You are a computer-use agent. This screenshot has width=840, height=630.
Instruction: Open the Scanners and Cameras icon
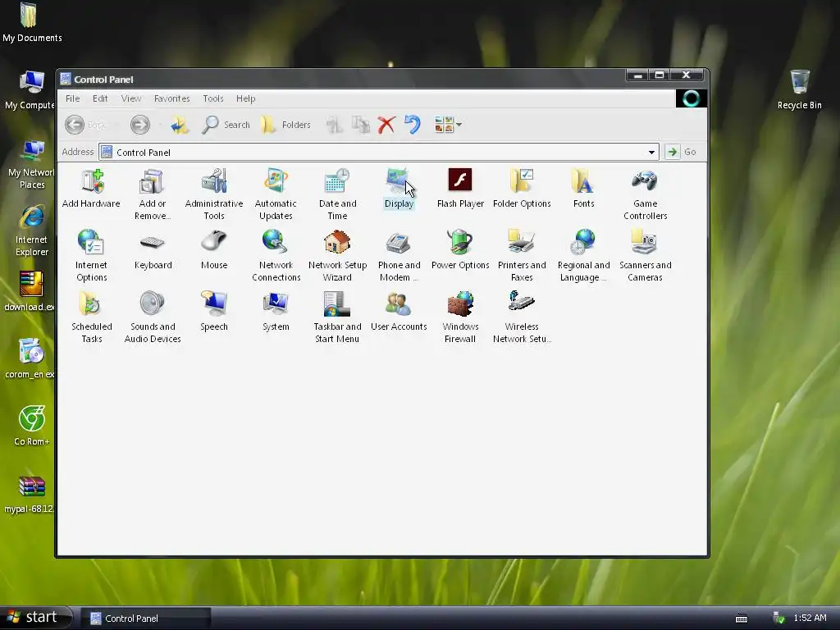pyautogui.click(x=645, y=242)
